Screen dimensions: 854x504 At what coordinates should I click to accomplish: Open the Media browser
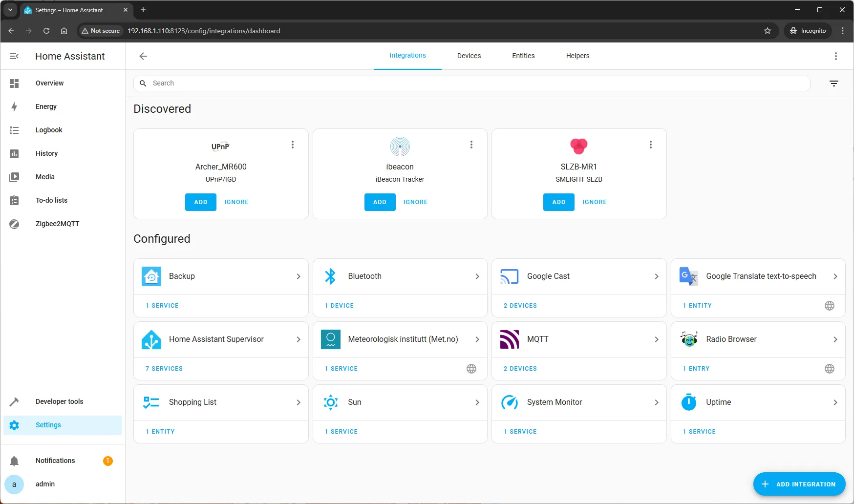45,177
